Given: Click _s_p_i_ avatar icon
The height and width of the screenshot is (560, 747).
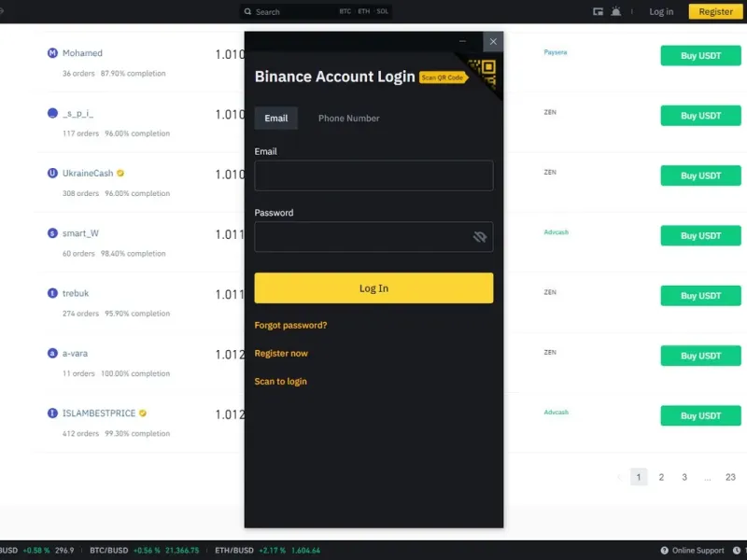Looking at the screenshot, I should pyautogui.click(x=52, y=113).
